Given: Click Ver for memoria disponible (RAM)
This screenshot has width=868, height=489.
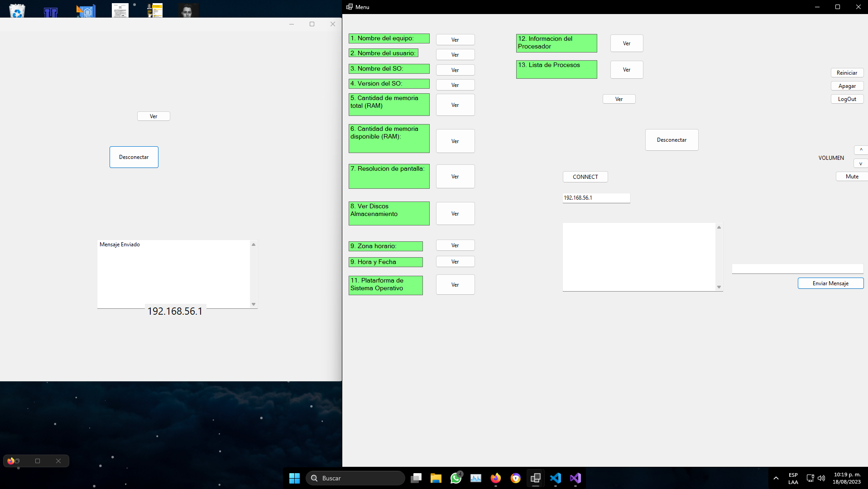Looking at the screenshot, I should pos(455,141).
